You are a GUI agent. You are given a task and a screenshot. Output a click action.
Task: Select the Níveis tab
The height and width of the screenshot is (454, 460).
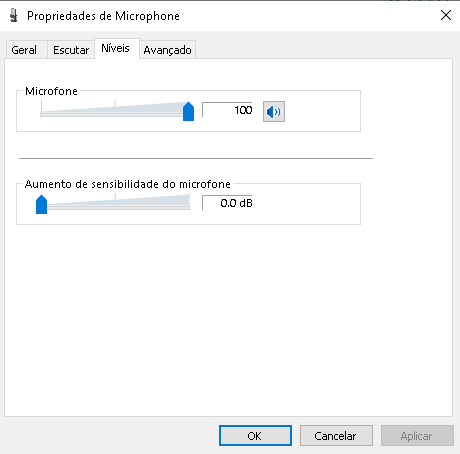point(117,49)
